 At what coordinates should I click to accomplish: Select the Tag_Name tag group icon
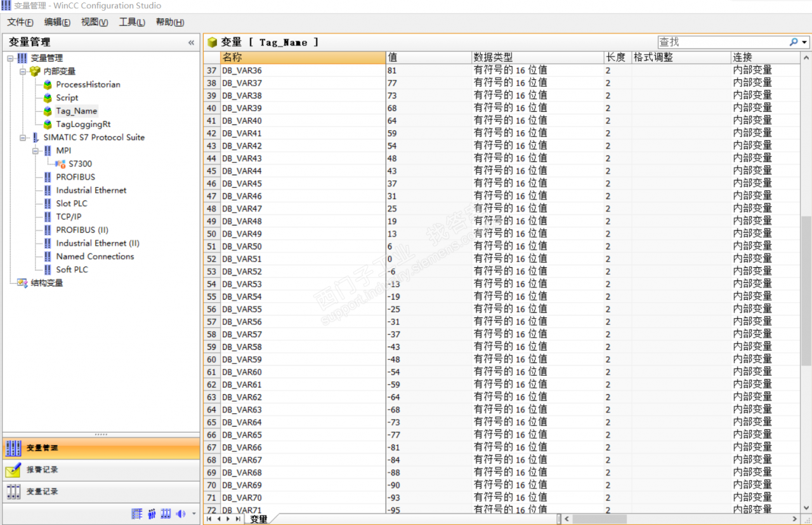coord(48,111)
